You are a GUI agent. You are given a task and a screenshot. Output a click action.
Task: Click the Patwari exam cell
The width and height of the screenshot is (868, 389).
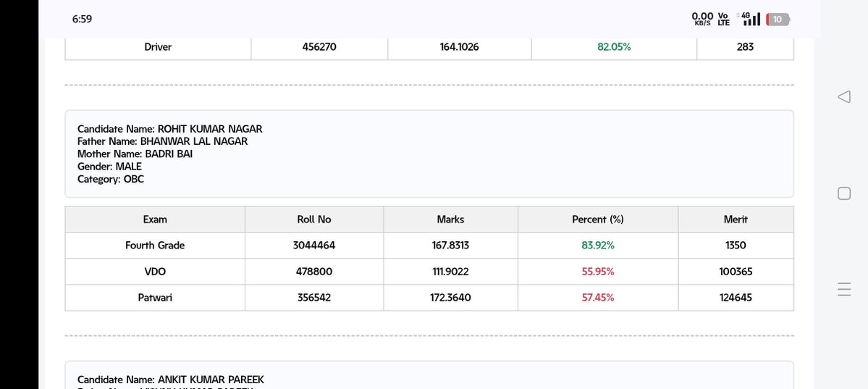[155, 298]
